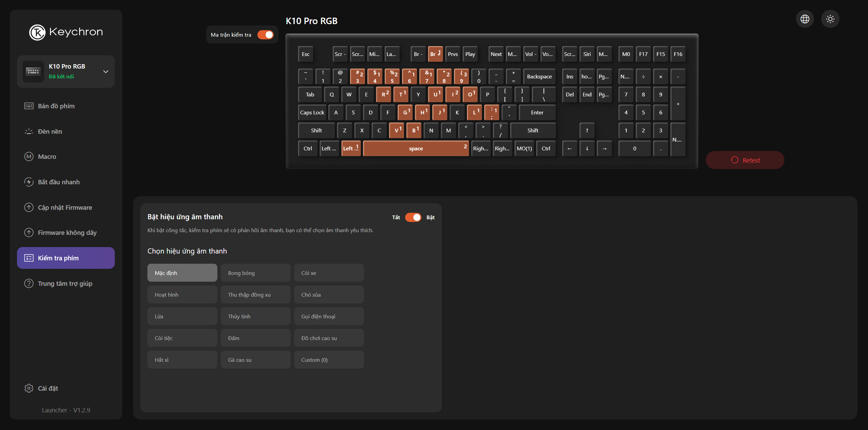Screen dimensions: 868x430
Task: Toggle the light theme sun icon
Action: click(x=830, y=19)
